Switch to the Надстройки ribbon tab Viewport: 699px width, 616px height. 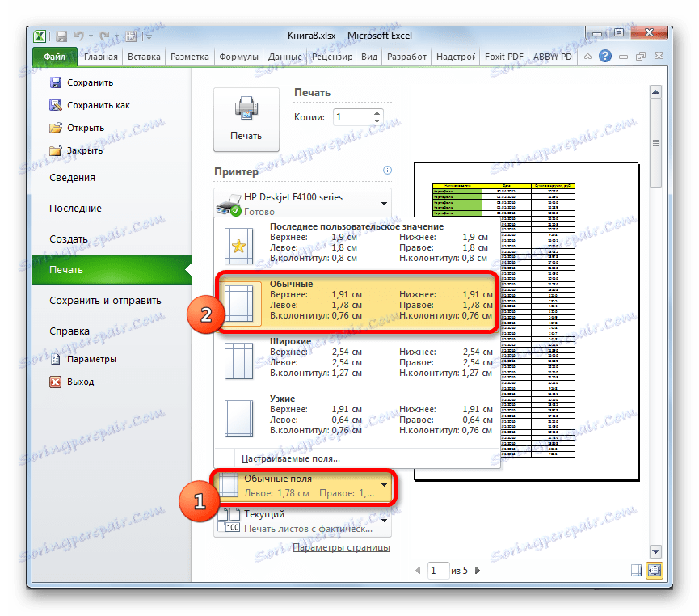pos(456,57)
